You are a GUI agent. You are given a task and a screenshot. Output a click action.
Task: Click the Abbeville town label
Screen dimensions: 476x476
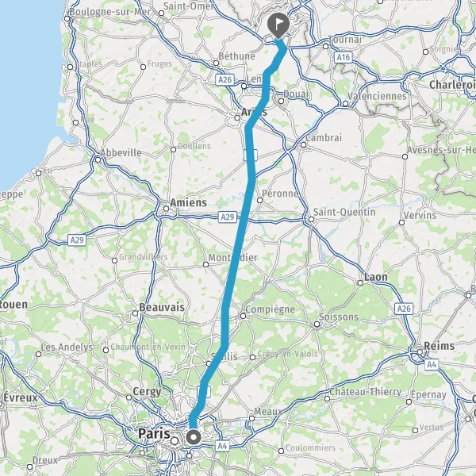pyautogui.click(x=121, y=152)
